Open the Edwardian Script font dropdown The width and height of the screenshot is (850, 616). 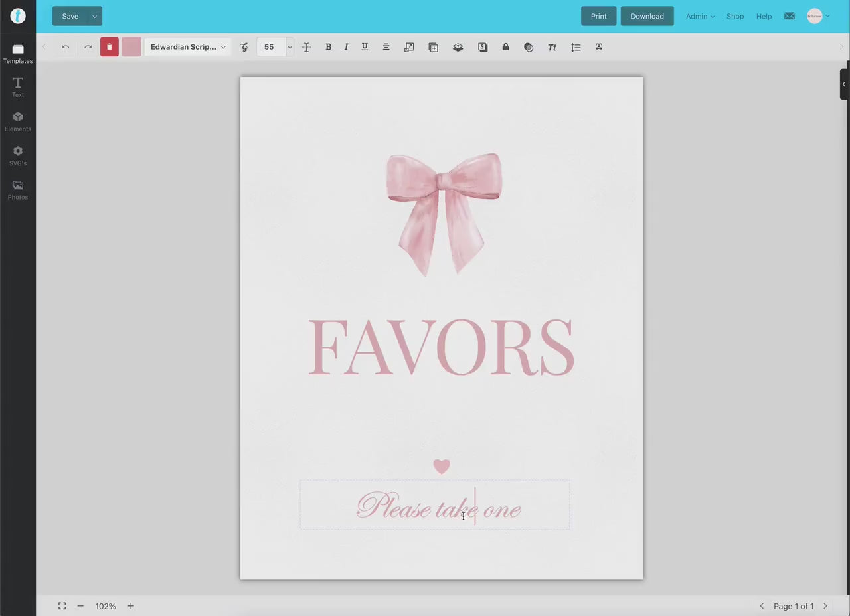point(188,47)
